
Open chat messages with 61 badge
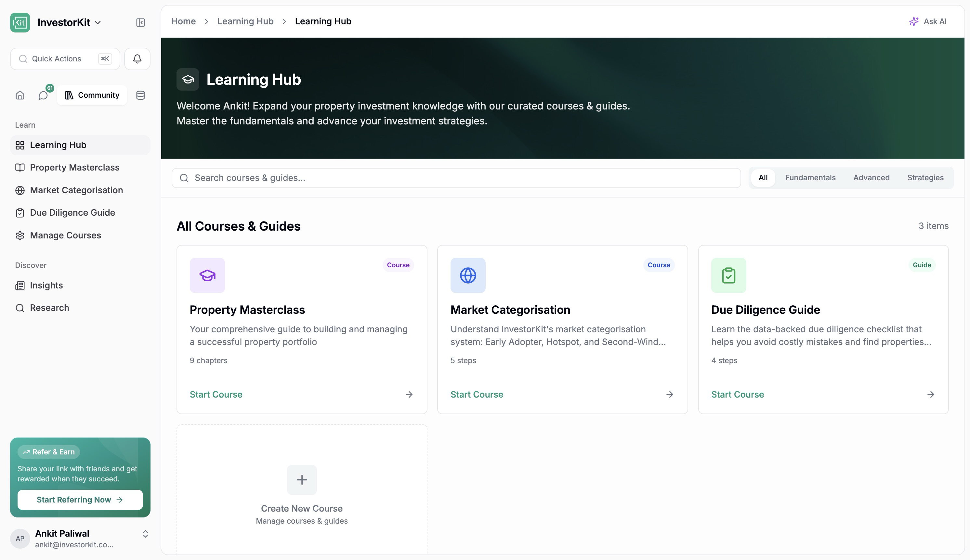coord(44,95)
